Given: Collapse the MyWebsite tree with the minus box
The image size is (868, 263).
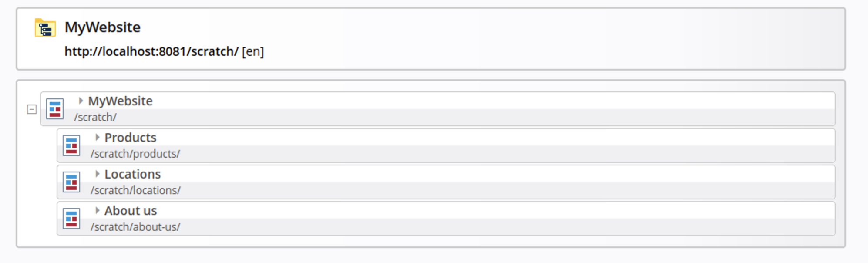Looking at the screenshot, I should (32, 109).
